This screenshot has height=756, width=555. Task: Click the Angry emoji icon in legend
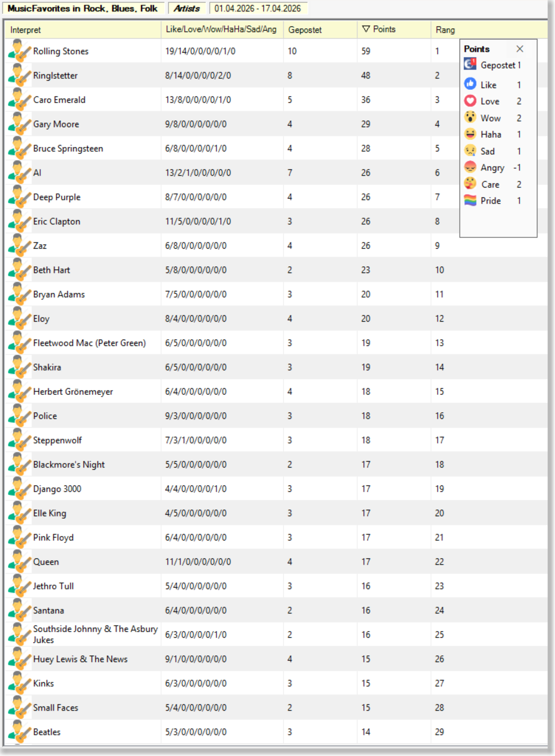coord(470,167)
